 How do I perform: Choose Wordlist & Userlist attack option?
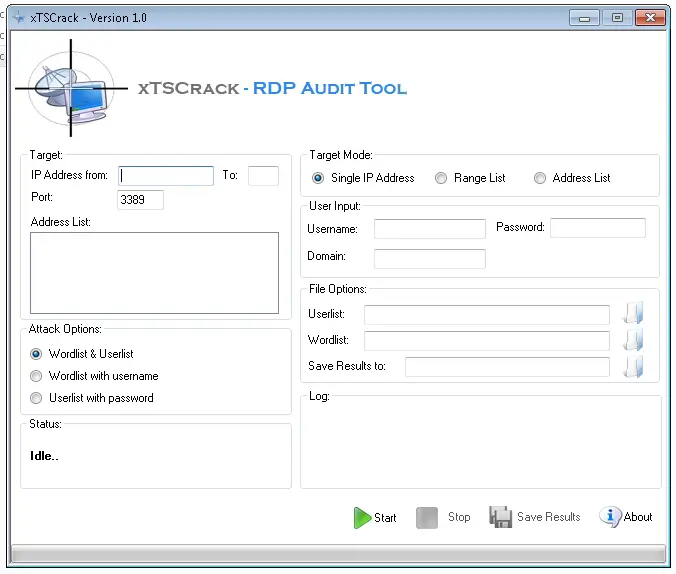point(37,354)
